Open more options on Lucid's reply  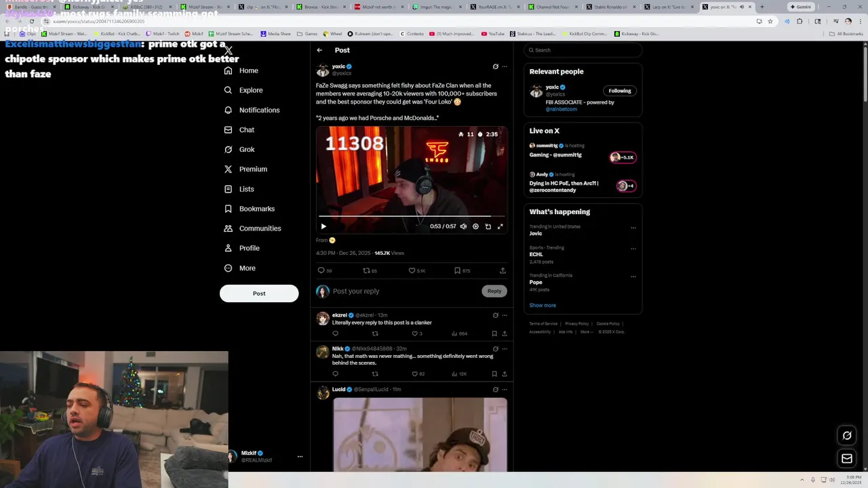click(x=504, y=390)
